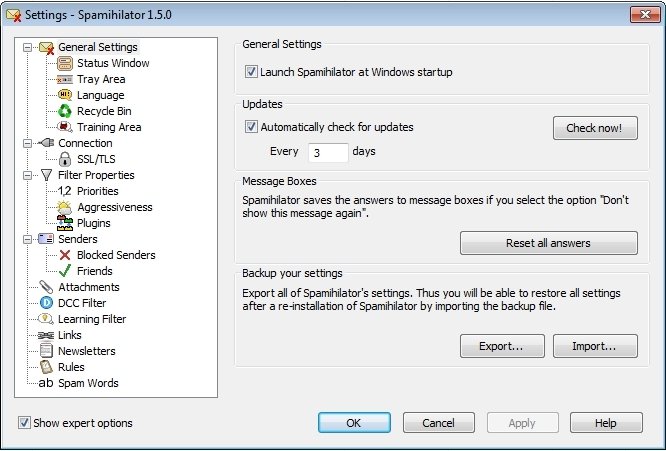Click the Spamihilator title bar icon

click(x=14, y=15)
